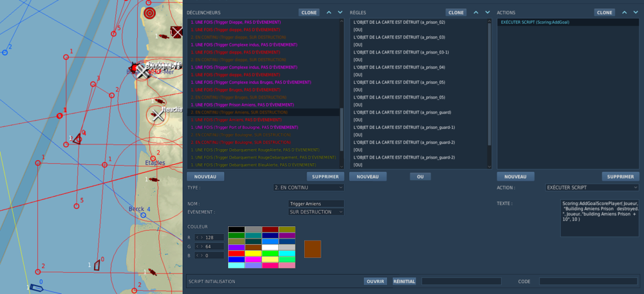The width and height of the screenshot is (644, 294).
Task: Click the Etaples town label on map
Action: (x=155, y=163)
